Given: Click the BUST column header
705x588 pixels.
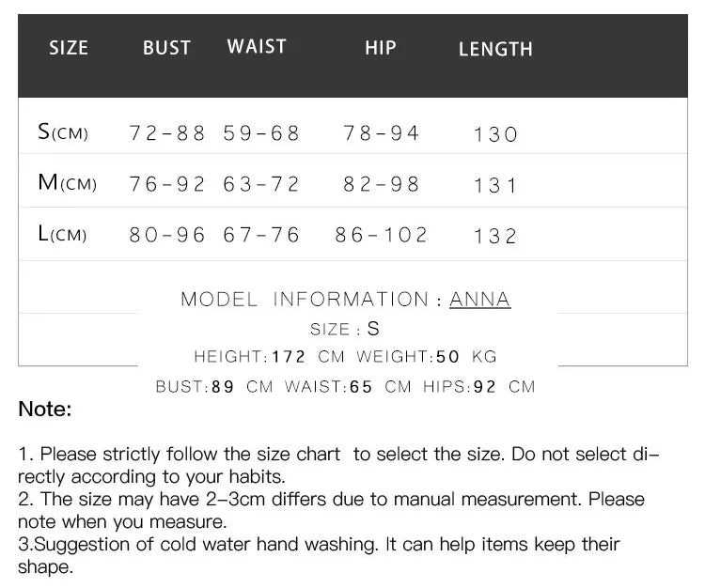Looking at the screenshot, I should pyautogui.click(x=166, y=48).
